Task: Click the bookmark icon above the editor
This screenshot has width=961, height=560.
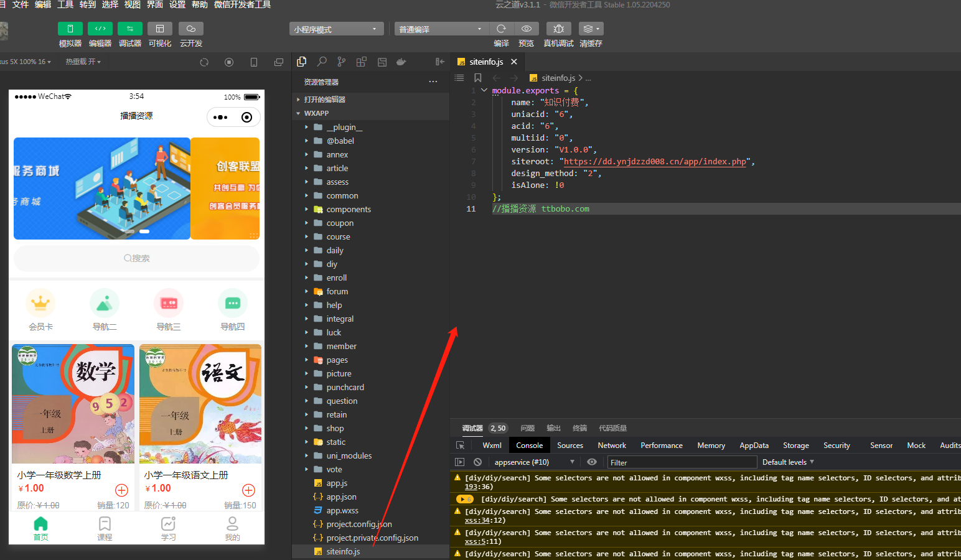Action: click(478, 78)
